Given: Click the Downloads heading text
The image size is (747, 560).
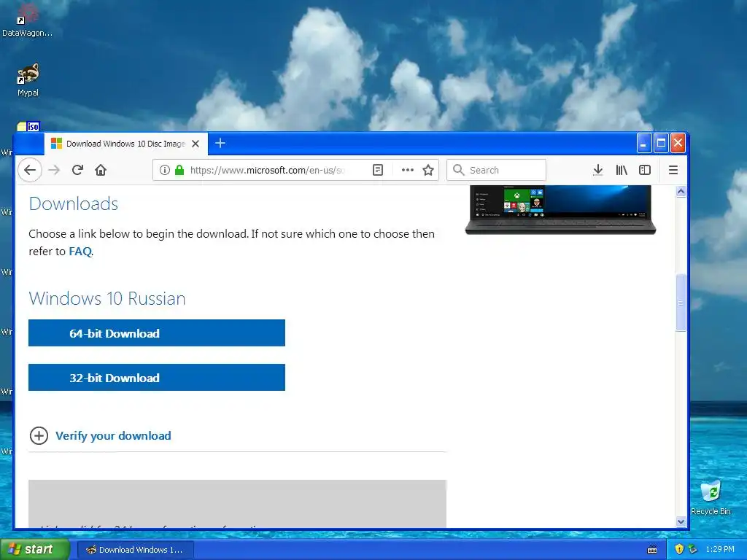Looking at the screenshot, I should [x=74, y=204].
